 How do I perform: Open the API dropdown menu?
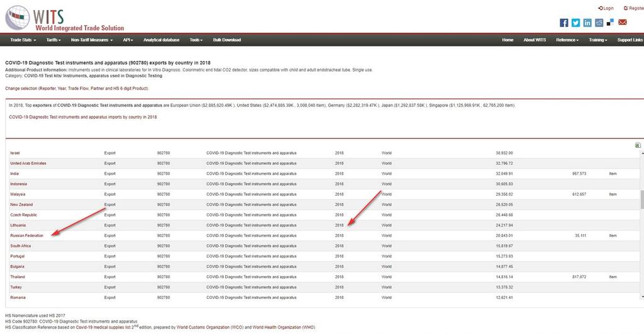point(128,40)
